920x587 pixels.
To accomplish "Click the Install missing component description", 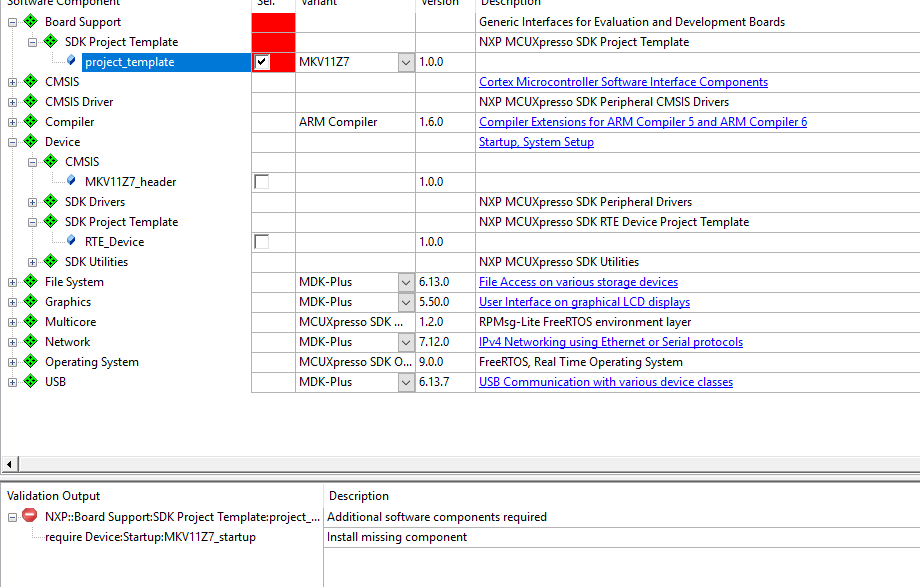I will (x=397, y=537).
